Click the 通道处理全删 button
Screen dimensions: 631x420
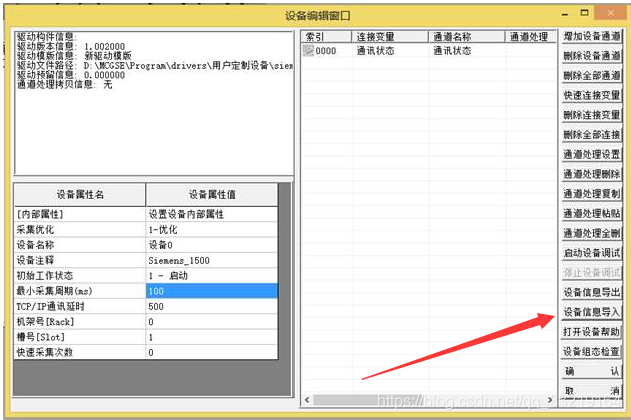click(592, 233)
